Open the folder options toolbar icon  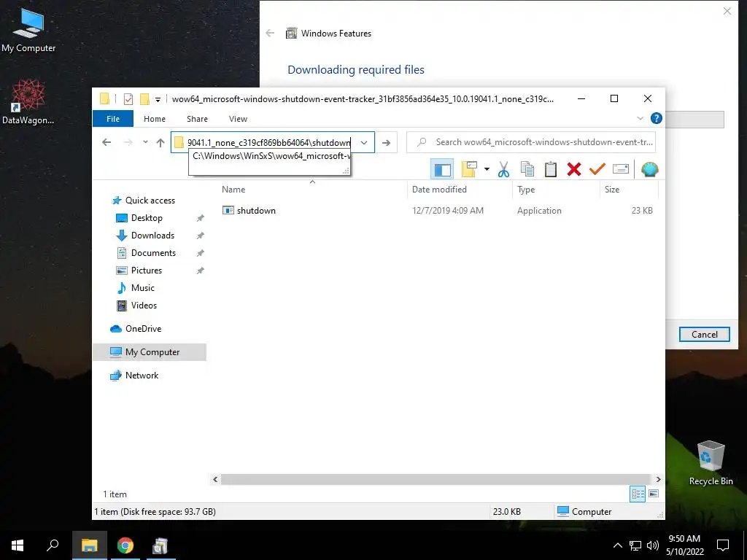click(x=469, y=169)
